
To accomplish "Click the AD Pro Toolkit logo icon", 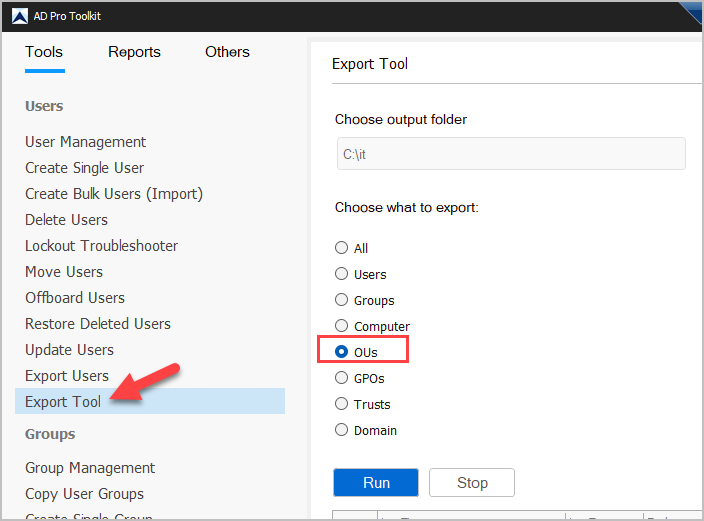I will click(x=16, y=16).
